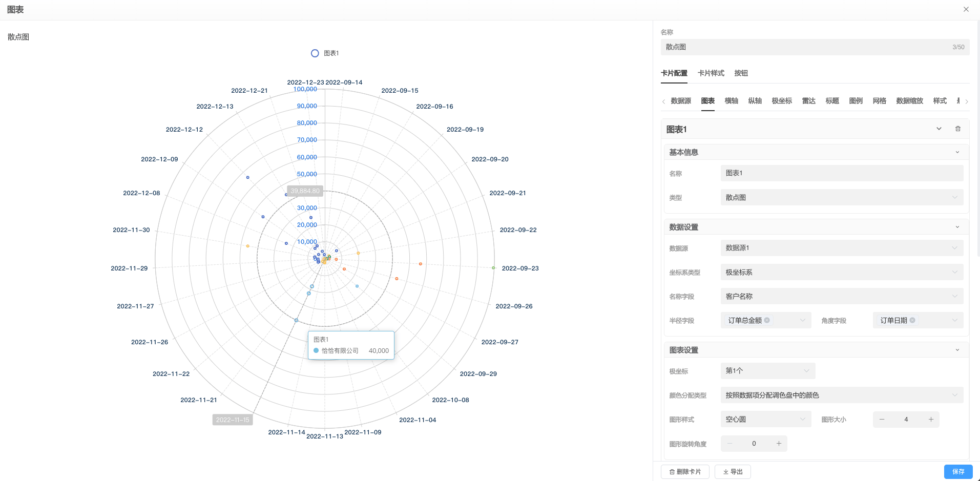
Task: Remove the 订单总金额 field tag
Action: click(x=767, y=320)
